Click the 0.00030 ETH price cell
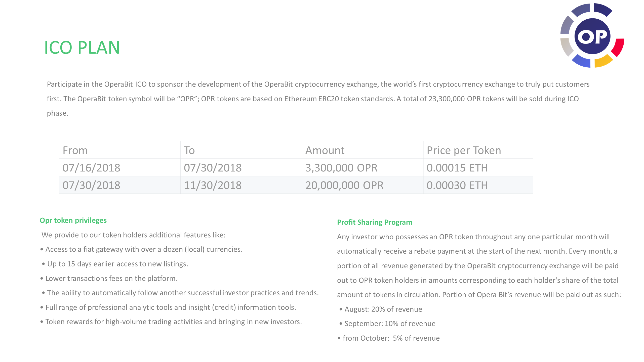This screenshot has height=362, width=644. (478, 185)
